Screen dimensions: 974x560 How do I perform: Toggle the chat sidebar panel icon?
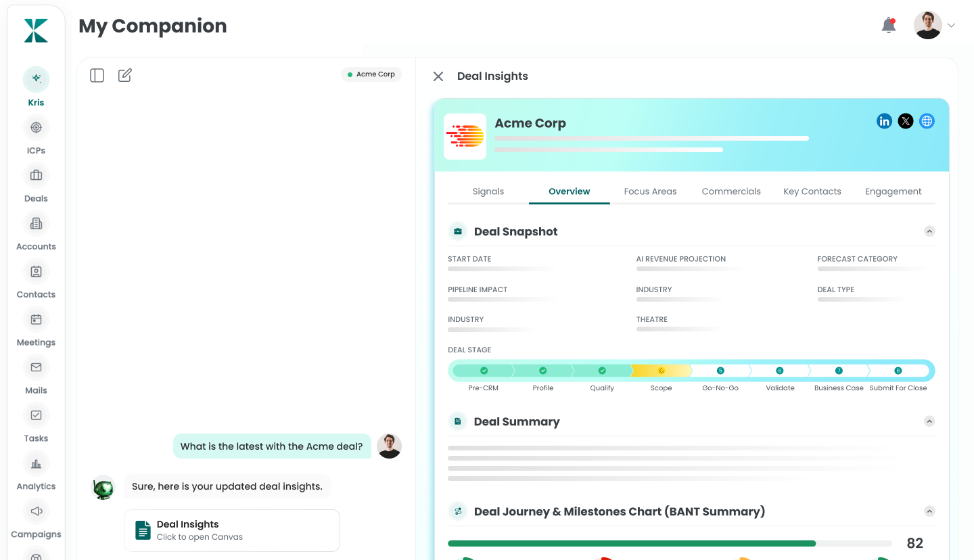coord(97,75)
